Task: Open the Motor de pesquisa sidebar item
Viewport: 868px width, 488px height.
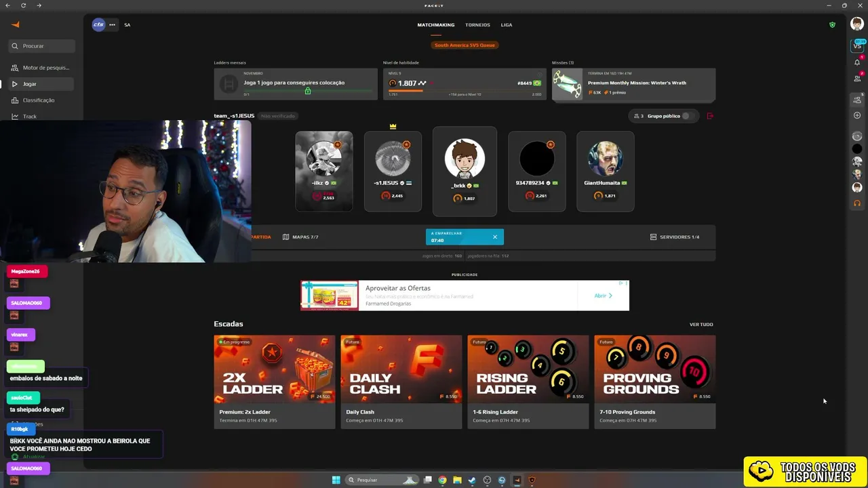Action: point(41,68)
